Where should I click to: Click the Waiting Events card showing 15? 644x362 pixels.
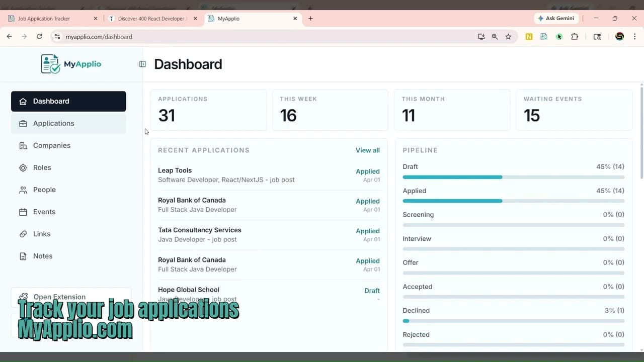click(574, 110)
